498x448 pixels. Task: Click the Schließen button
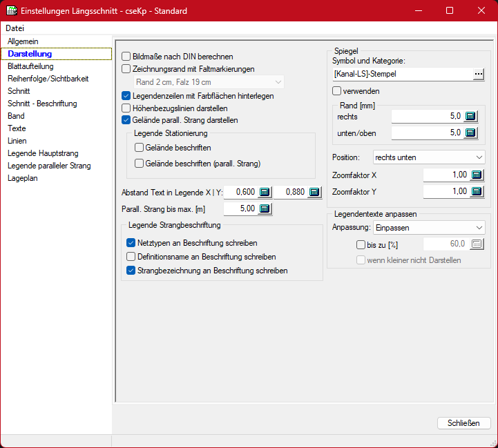pos(463,423)
